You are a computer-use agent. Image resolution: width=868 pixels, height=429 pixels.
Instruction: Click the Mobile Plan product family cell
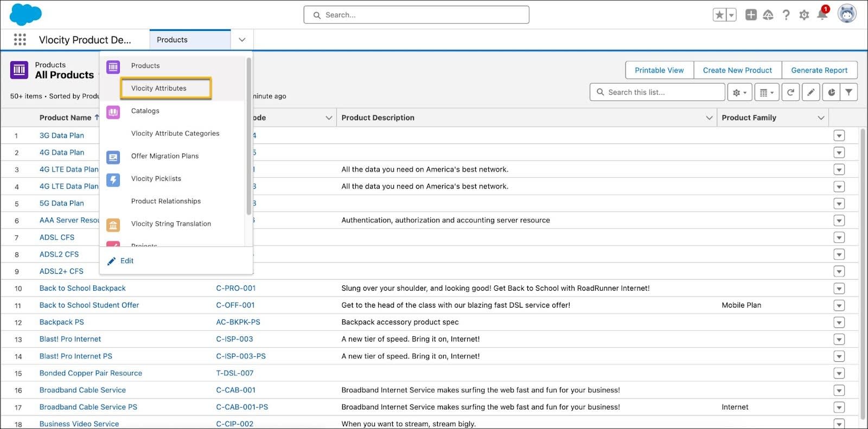click(x=741, y=305)
